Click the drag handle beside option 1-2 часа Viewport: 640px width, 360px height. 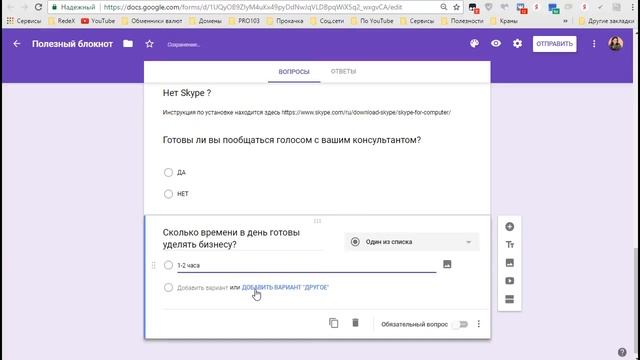(x=153, y=265)
